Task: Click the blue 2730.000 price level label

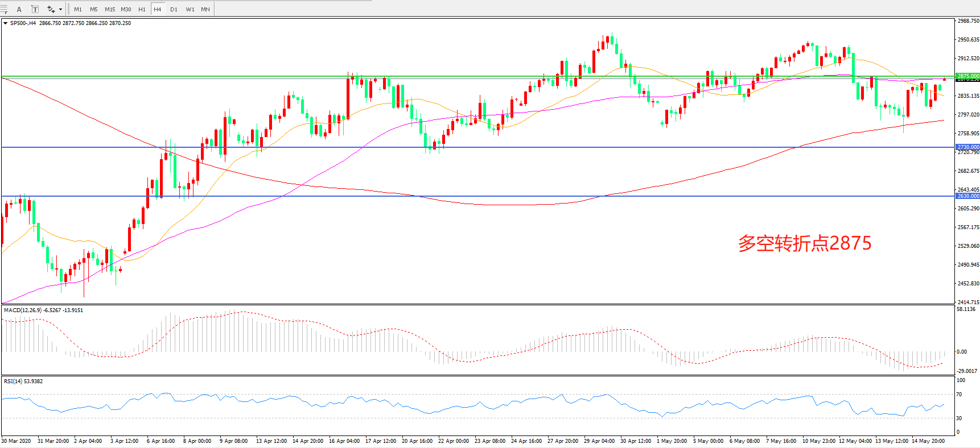Action: [967, 147]
